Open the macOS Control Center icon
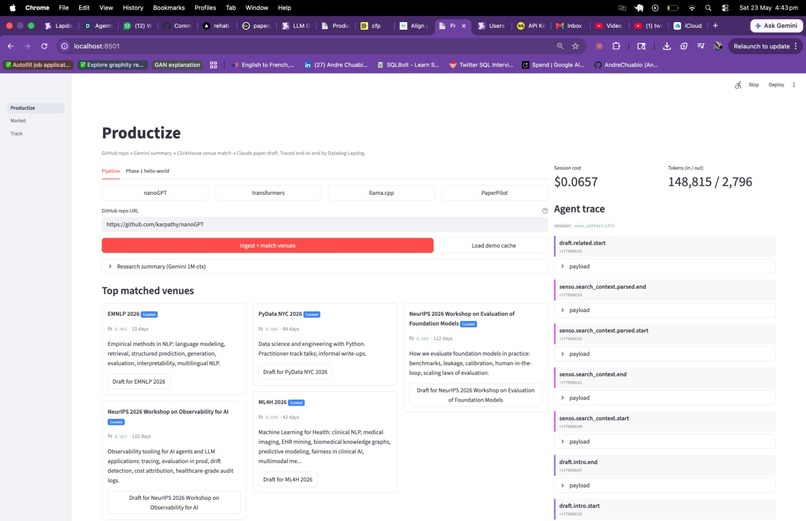 [x=725, y=8]
